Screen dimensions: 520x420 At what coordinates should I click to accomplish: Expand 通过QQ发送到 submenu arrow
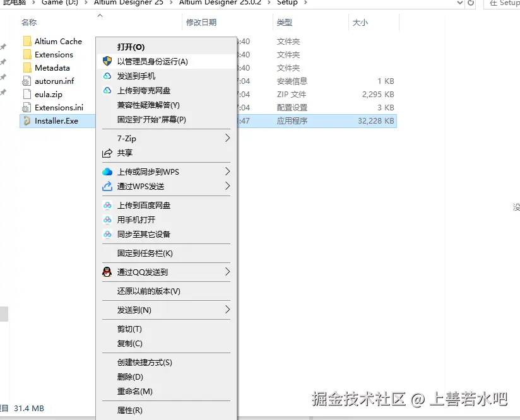(227, 272)
